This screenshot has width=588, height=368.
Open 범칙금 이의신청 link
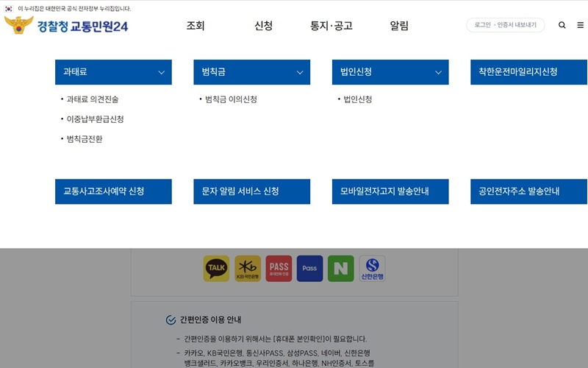[231, 99]
